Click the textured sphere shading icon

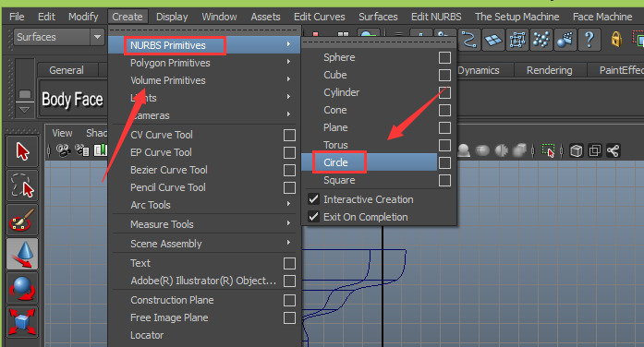tap(482, 150)
